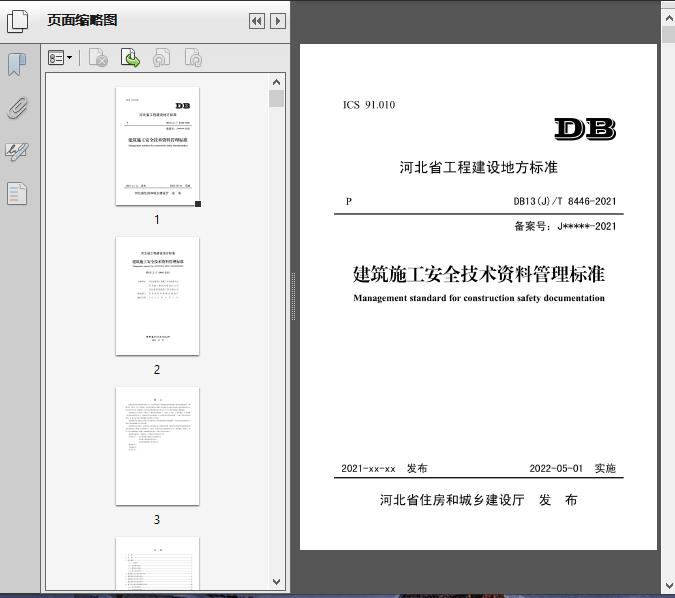Open thumbnail options dropdown menu
This screenshot has height=598, width=675.
[60, 58]
